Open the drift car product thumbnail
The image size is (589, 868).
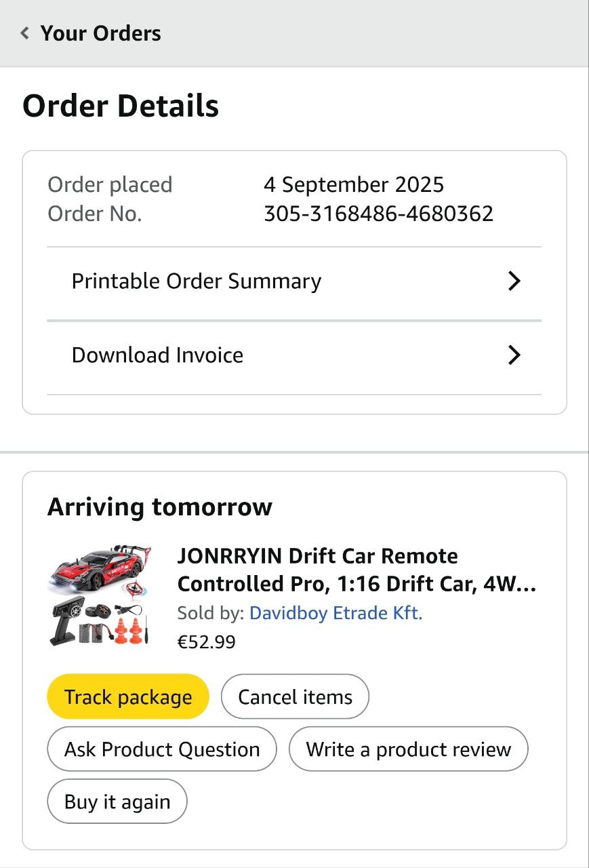tap(100, 595)
